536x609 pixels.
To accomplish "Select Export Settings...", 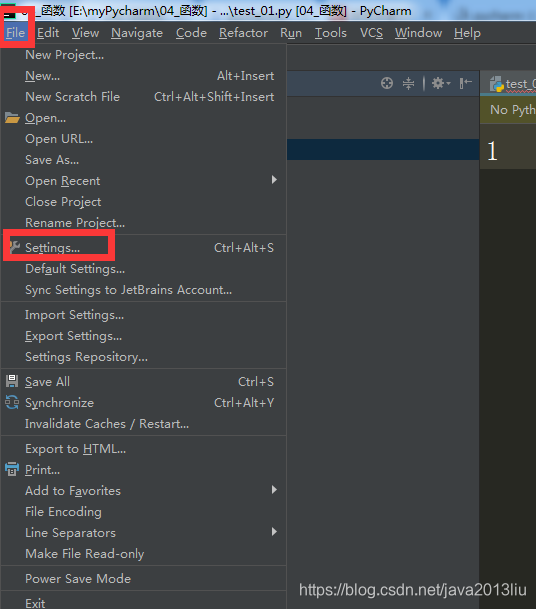I will (144, 336).
